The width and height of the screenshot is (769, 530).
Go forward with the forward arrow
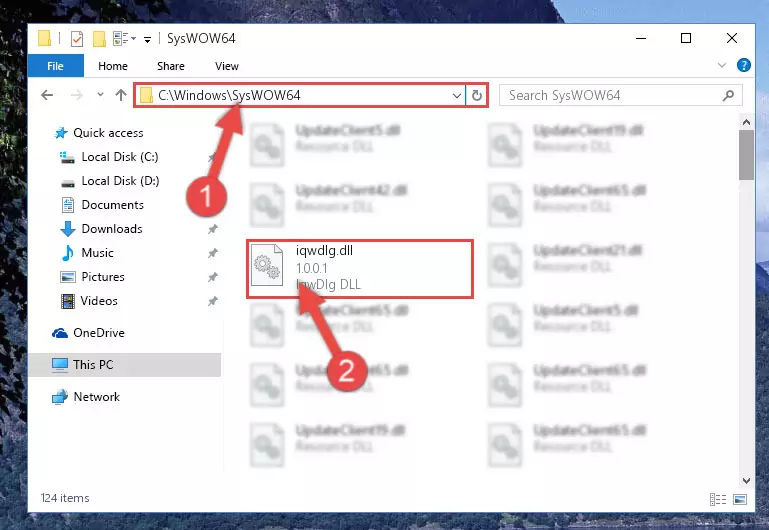tap(77, 95)
